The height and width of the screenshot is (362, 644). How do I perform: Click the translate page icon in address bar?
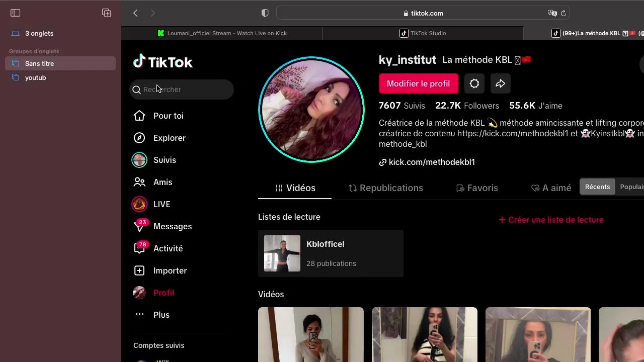[x=552, y=13]
